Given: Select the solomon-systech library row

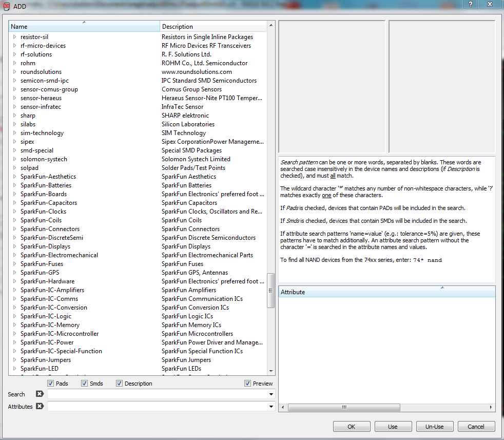Looking at the screenshot, I should (x=138, y=159).
